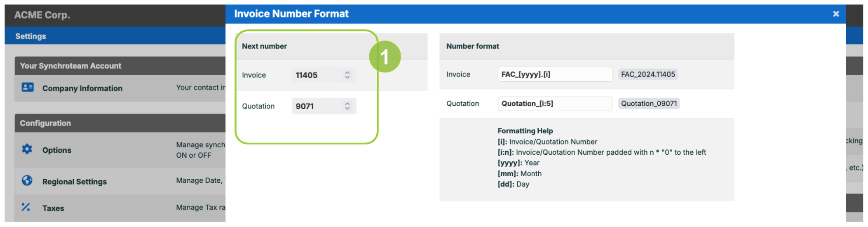Edit the Invoice format field FAC_[yyyy].[i]

(555, 74)
